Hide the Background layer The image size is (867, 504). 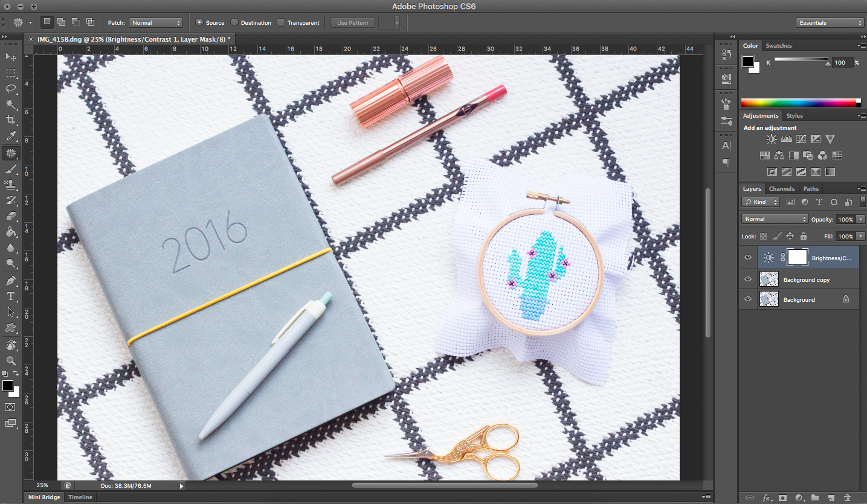[748, 299]
